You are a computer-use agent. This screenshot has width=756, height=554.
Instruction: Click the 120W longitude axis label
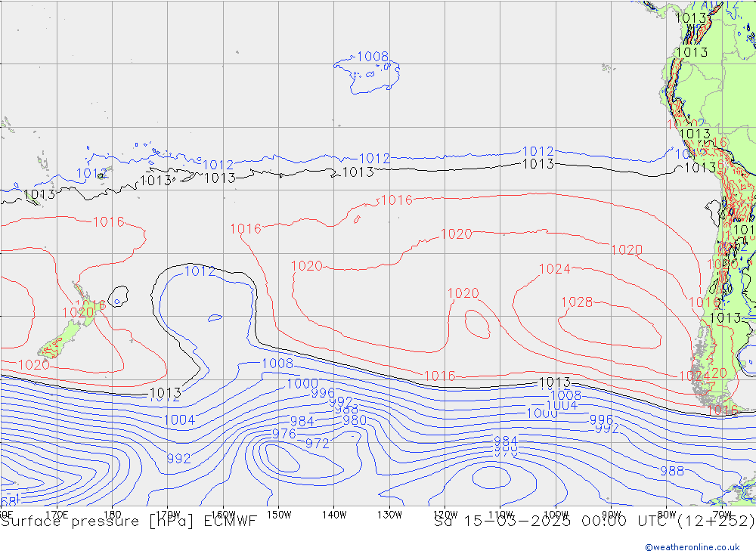point(445,515)
